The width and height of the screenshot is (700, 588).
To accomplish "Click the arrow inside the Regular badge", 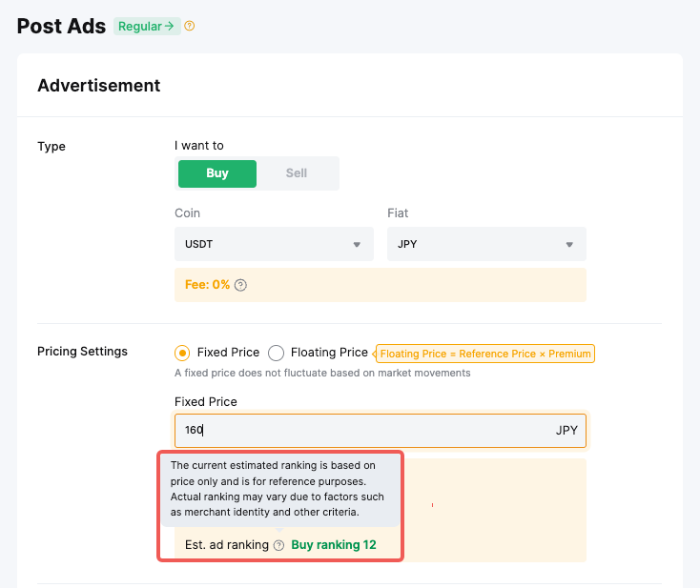I will pyautogui.click(x=170, y=27).
